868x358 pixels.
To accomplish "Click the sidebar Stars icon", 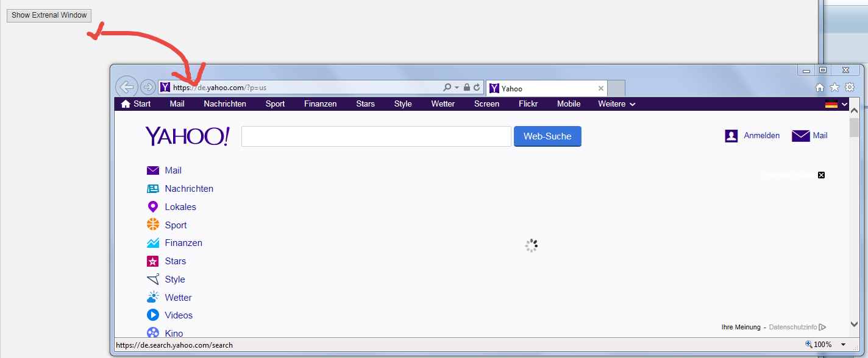I will pos(153,261).
